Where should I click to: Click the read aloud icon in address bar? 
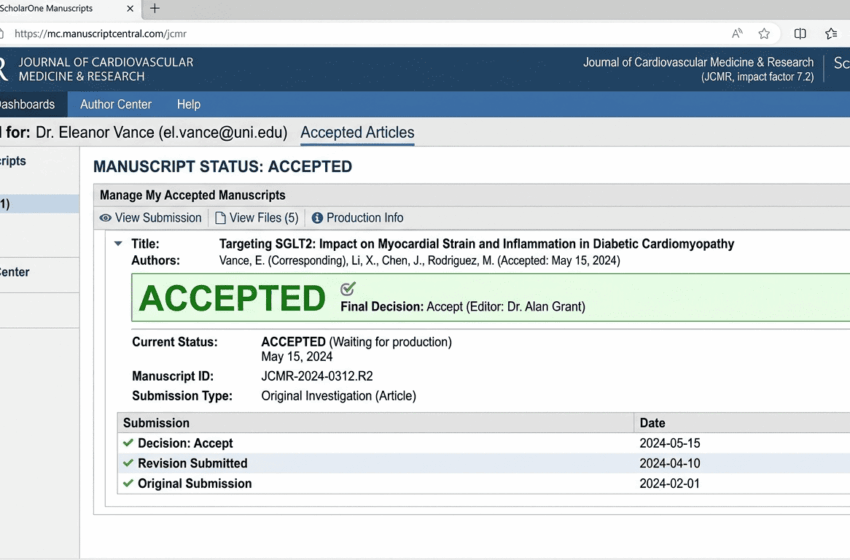tap(737, 34)
